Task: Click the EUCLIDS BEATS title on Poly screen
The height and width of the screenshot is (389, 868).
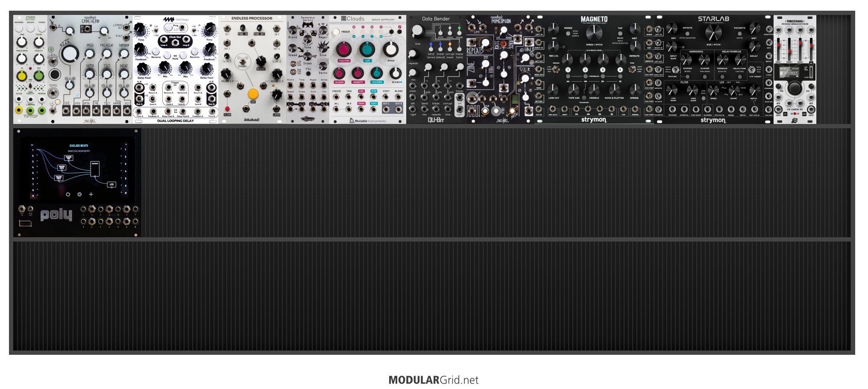Action: click(x=79, y=146)
